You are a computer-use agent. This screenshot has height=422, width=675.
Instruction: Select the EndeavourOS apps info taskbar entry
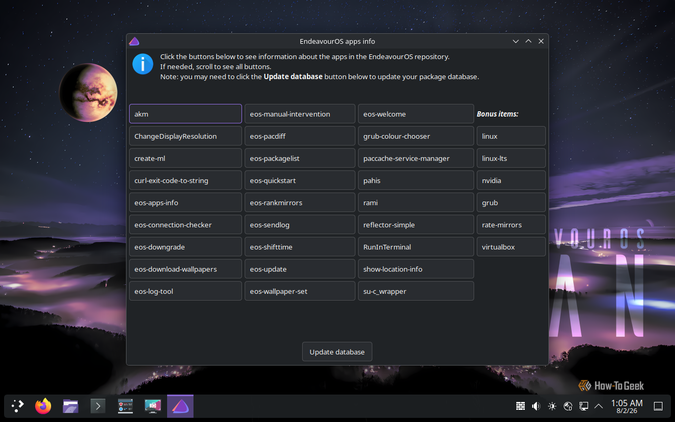180,406
